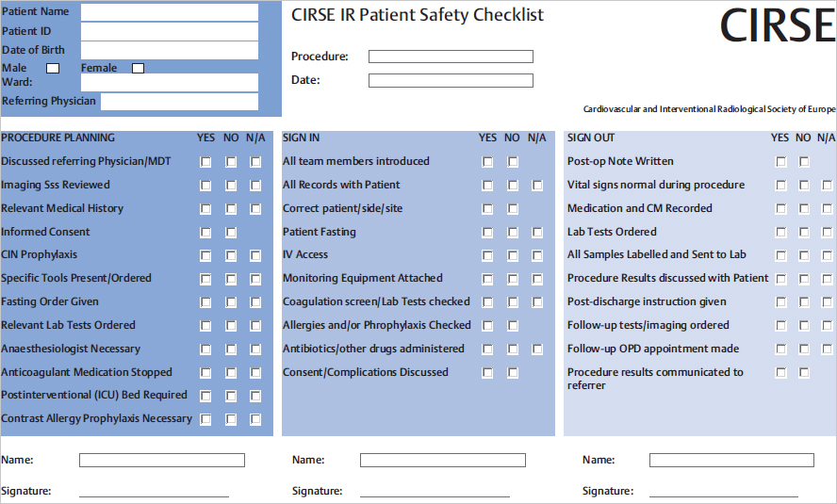Click the Patient ID field
This screenshot has height=504, width=837.
pos(169,31)
